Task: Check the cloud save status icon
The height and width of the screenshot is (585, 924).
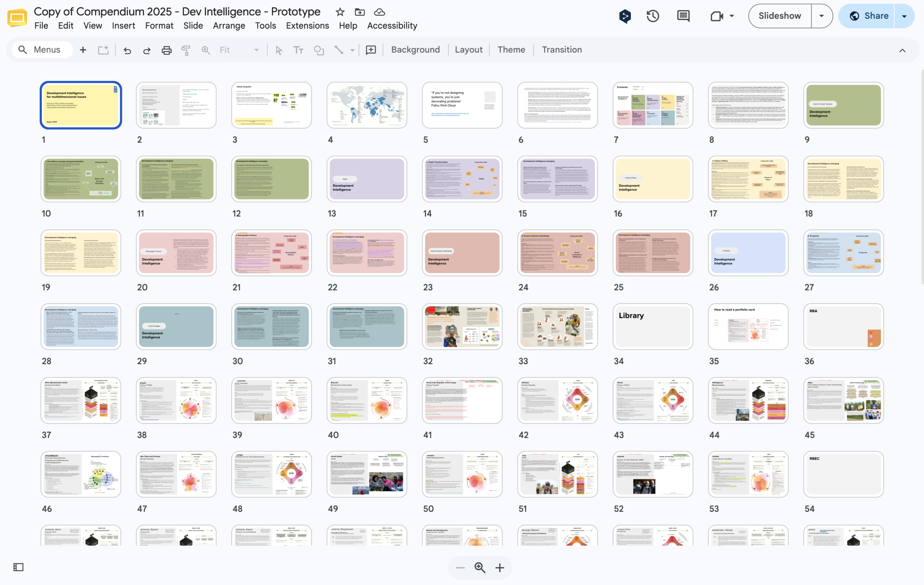Action: pos(379,12)
